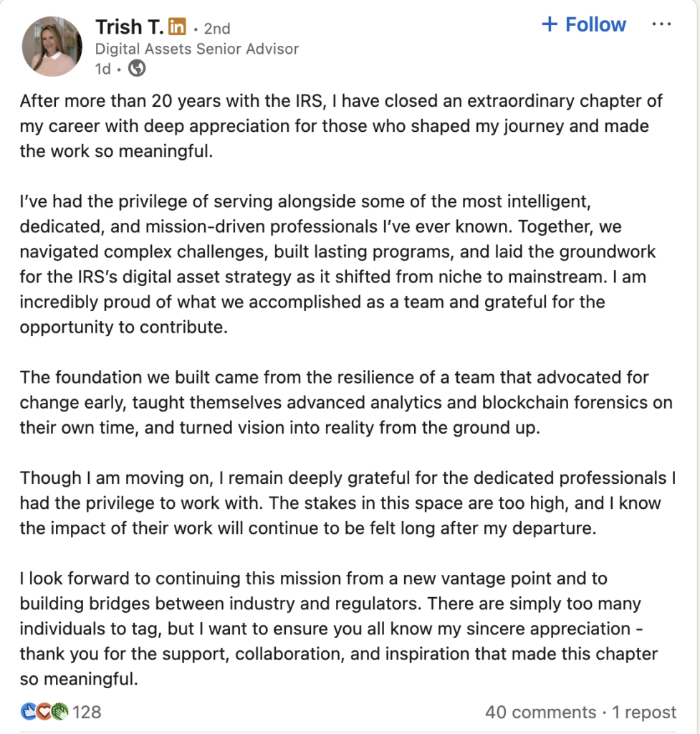Click the 2nd connection degree label

pyautogui.click(x=216, y=29)
